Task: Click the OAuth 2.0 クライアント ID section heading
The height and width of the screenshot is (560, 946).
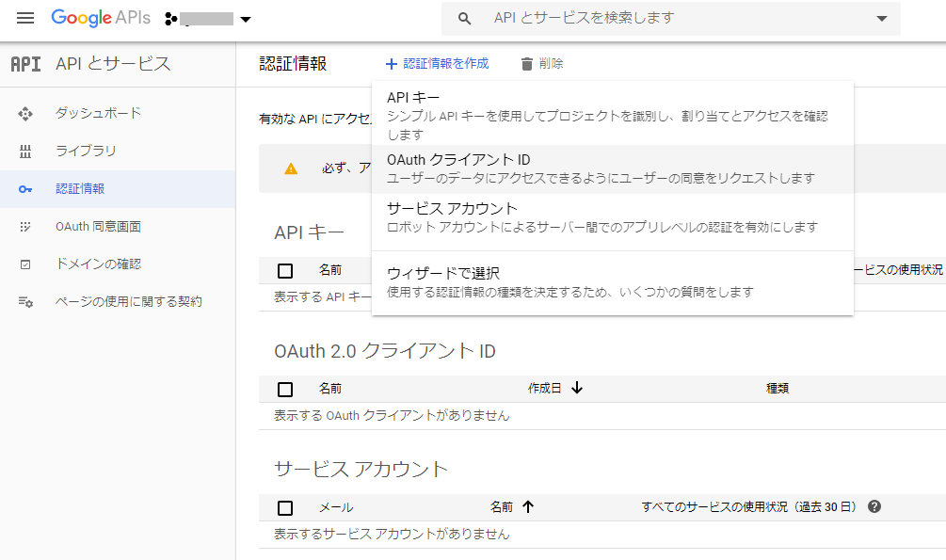Action: pos(385,351)
